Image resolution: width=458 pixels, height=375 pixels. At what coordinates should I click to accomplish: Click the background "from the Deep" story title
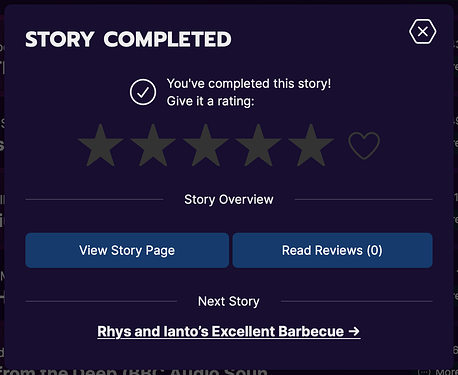(134, 371)
